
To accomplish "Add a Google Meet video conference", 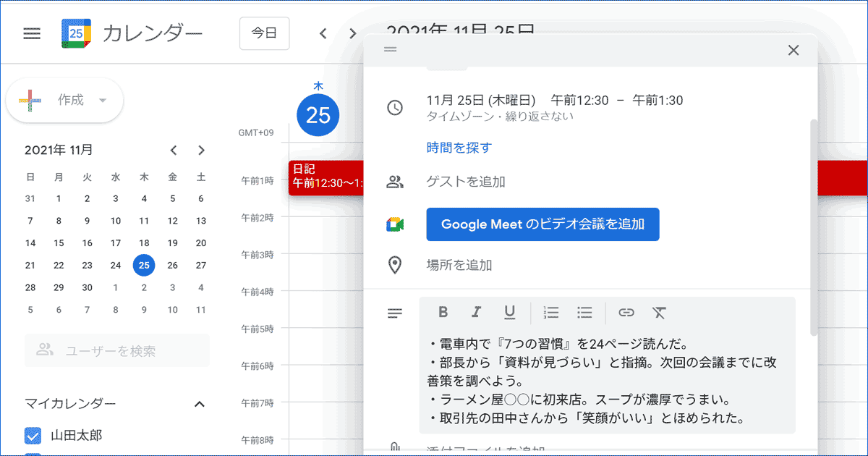I will tap(542, 224).
